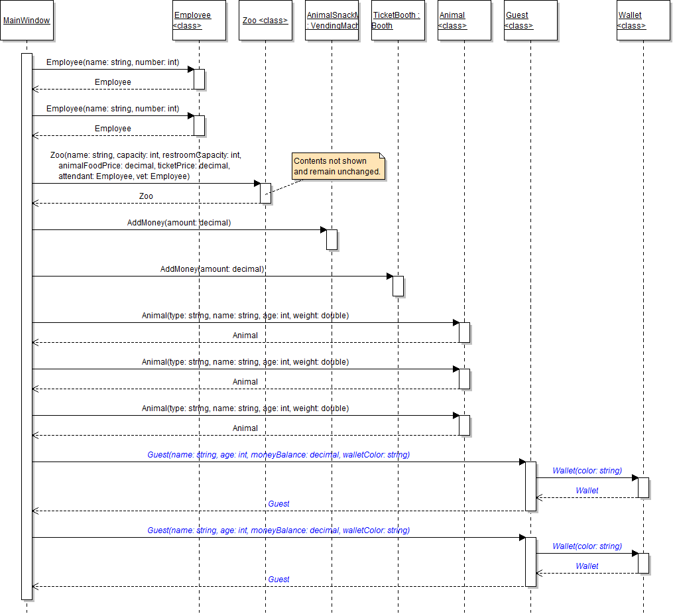Click the activation box on TicketBooth lifeline

coord(398,286)
